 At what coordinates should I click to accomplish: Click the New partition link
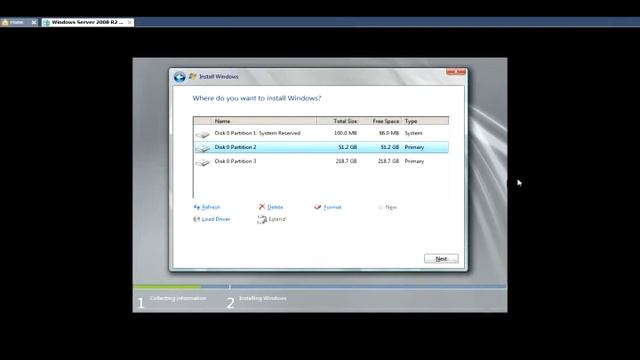391,207
